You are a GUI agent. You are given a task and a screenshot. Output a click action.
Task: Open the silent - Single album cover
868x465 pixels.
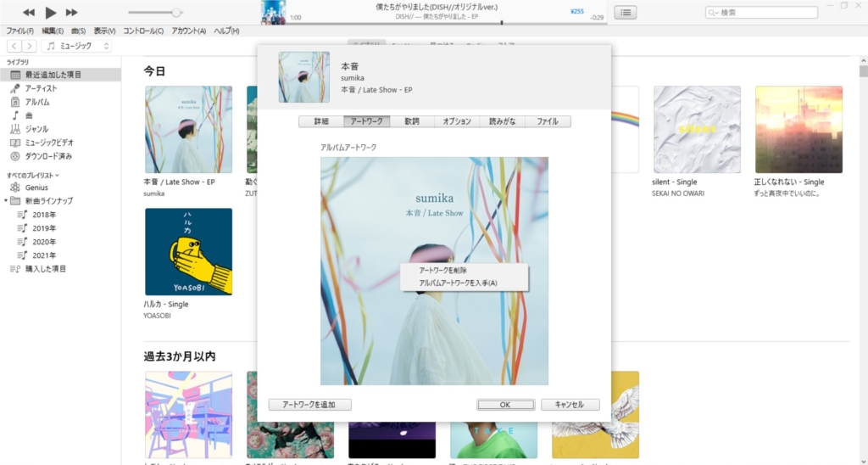pos(697,129)
